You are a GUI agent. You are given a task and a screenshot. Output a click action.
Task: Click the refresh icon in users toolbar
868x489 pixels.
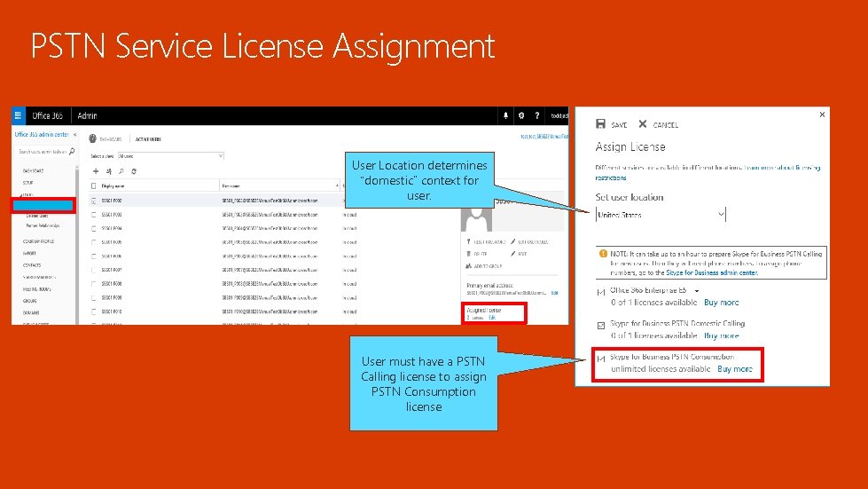[x=134, y=171]
